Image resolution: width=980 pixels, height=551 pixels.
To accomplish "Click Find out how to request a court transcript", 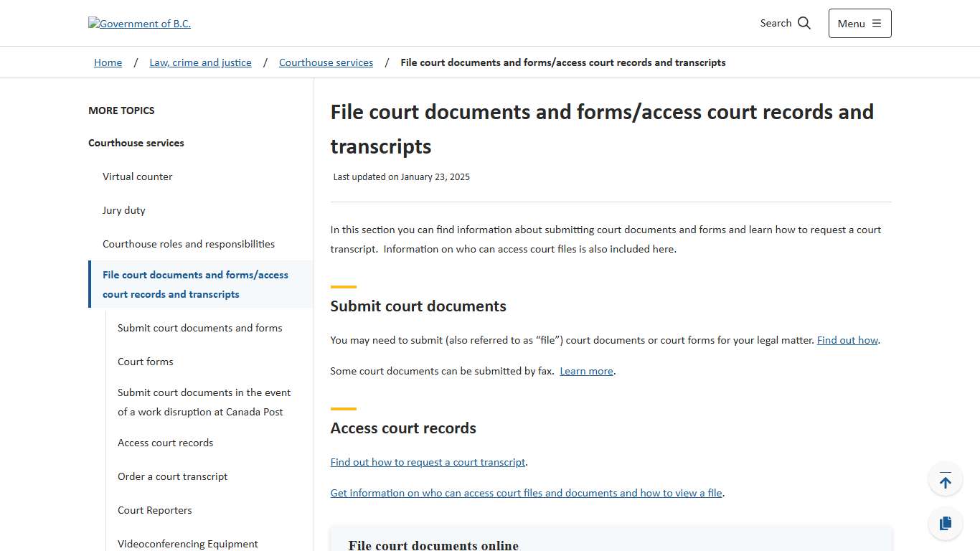I will tap(428, 462).
